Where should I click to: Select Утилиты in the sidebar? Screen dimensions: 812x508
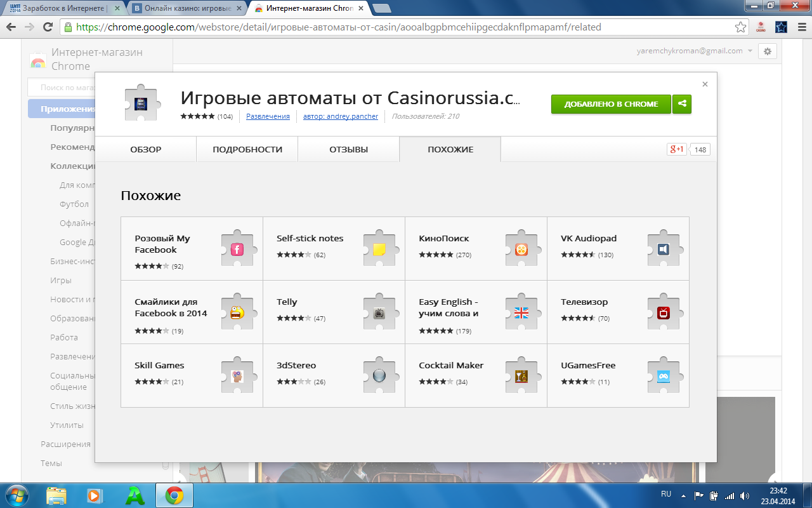(x=67, y=425)
